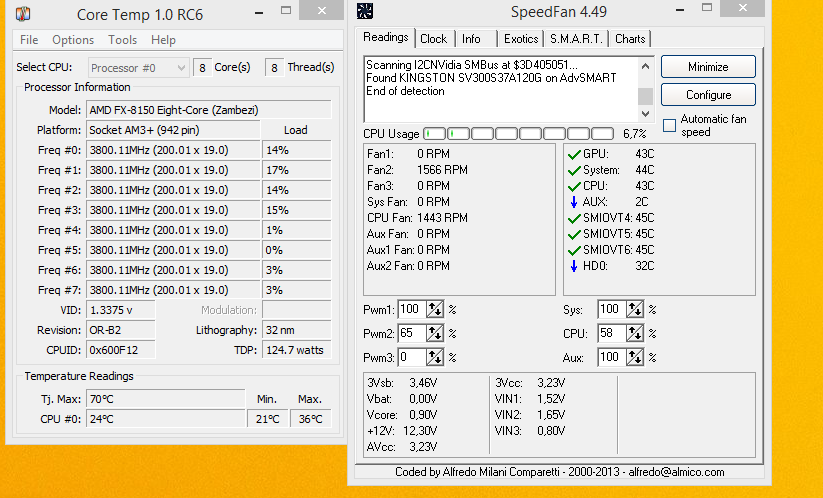This screenshot has width=823, height=498.
Task: Click the green check icon beside CPU temperature
Action: (574, 186)
